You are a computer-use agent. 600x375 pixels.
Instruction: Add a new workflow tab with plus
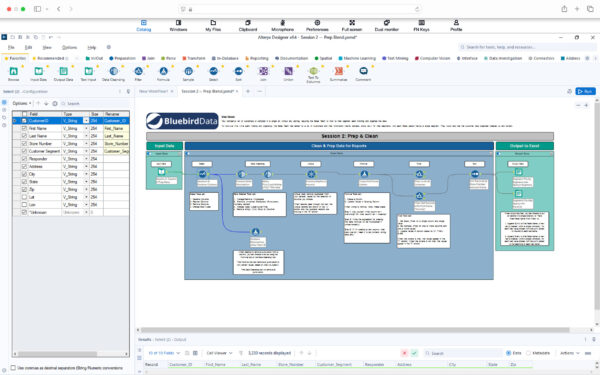click(x=248, y=91)
